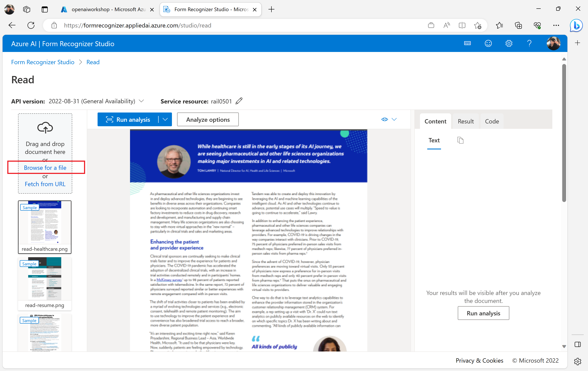Screen dimensions: 588x371
Task: Switch to the Result tab
Action: click(465, 121)
